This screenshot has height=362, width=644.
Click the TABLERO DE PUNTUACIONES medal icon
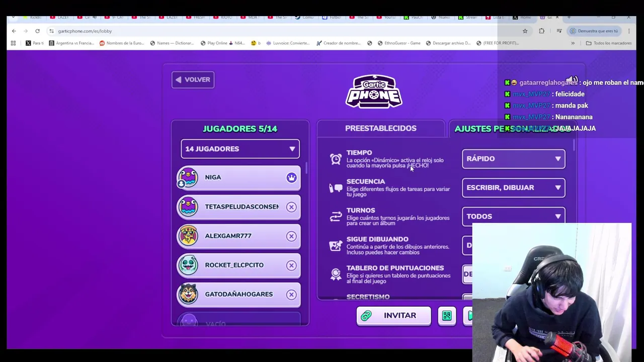click(336, 274)
